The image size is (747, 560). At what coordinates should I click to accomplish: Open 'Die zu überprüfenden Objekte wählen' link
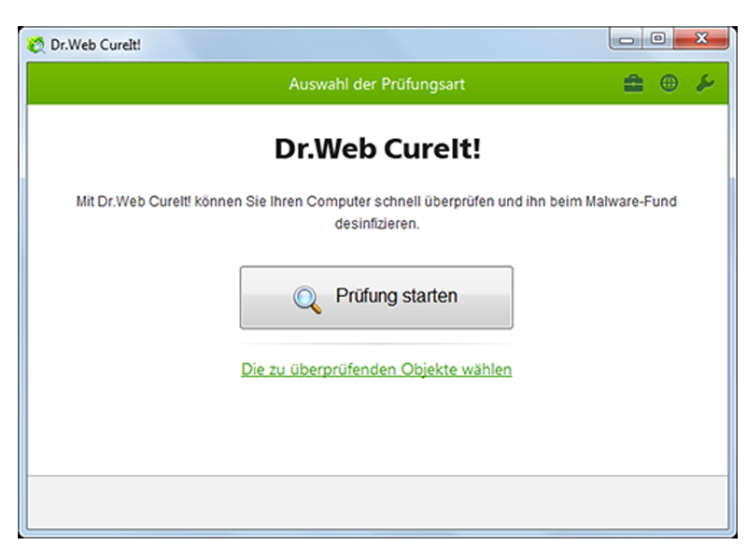pos(376,370)
